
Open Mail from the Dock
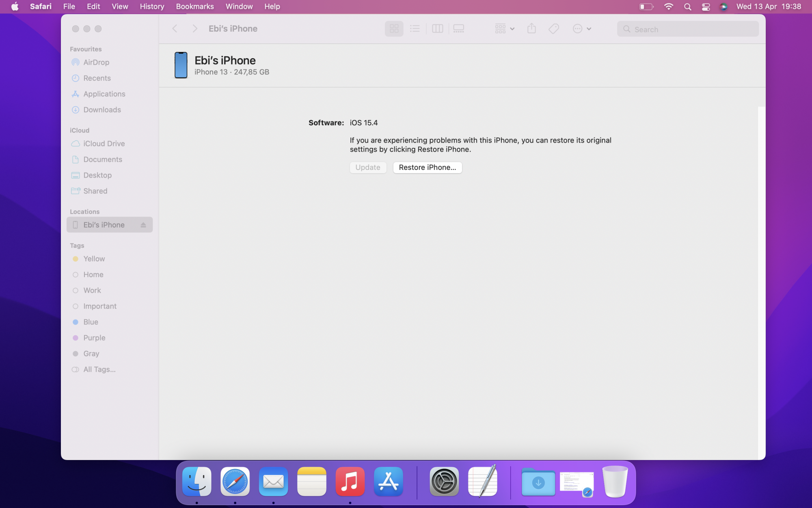[273, 482]
